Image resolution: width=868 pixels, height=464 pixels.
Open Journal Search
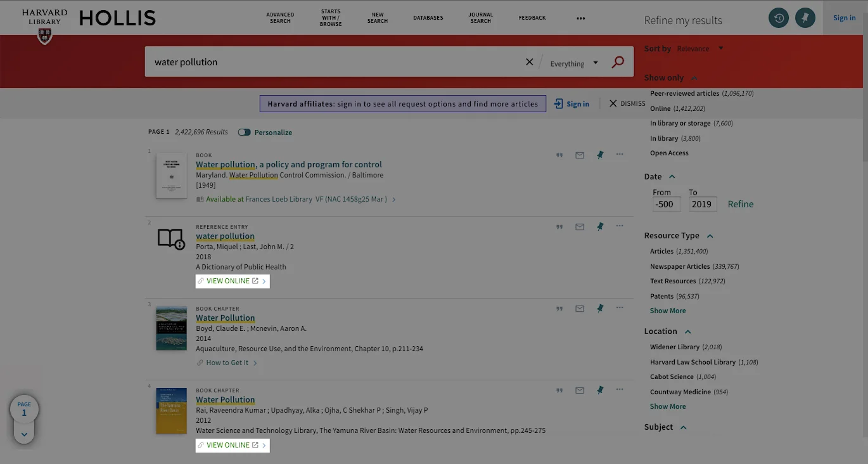point(481,18)
